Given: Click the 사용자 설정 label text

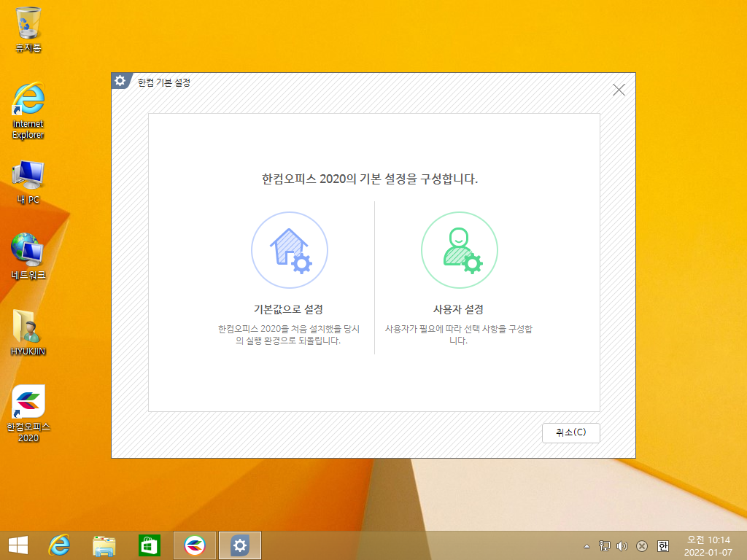Looking at the screenshot, I should point(458,309).
